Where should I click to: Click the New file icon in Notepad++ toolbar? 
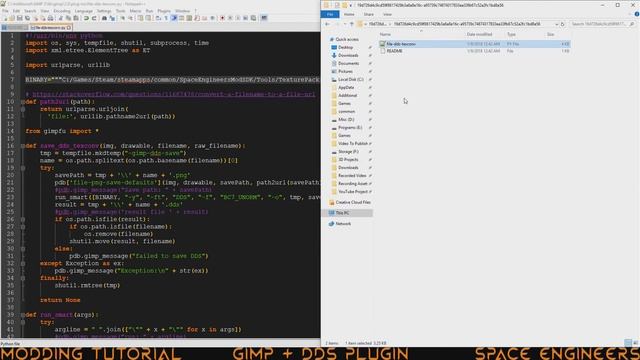coord(5,18)
